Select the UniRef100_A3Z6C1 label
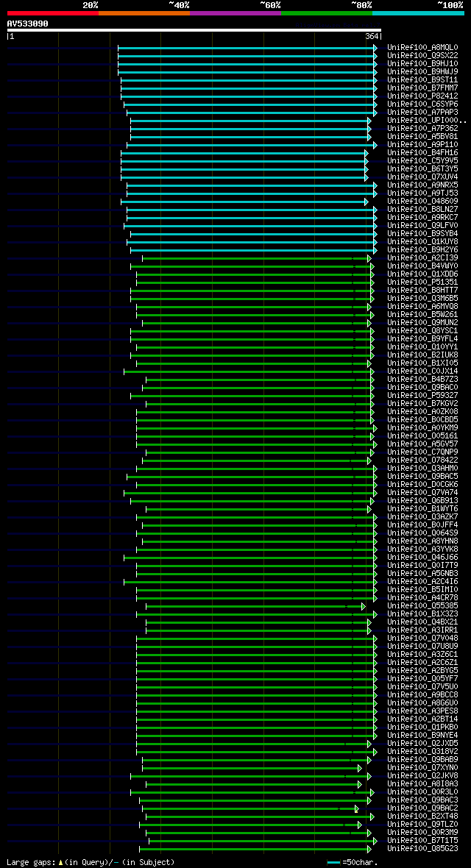This screenshot has height=868, width=471. pos(422,655)
